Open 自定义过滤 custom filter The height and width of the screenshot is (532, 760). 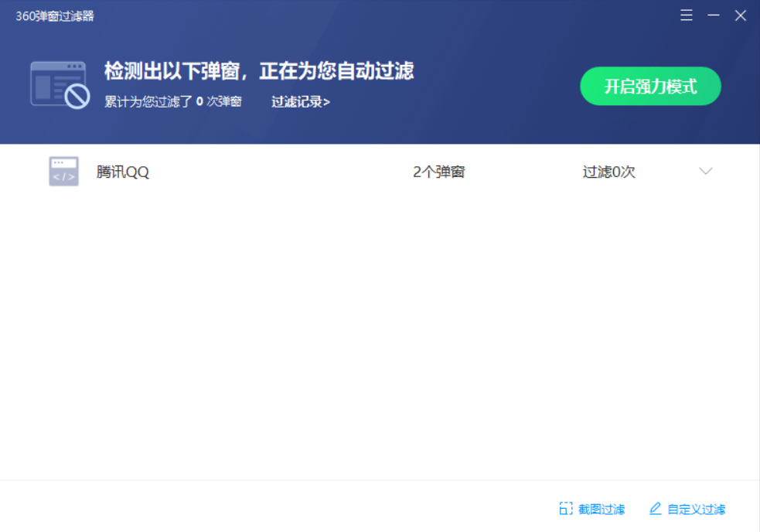coord(687,509)
